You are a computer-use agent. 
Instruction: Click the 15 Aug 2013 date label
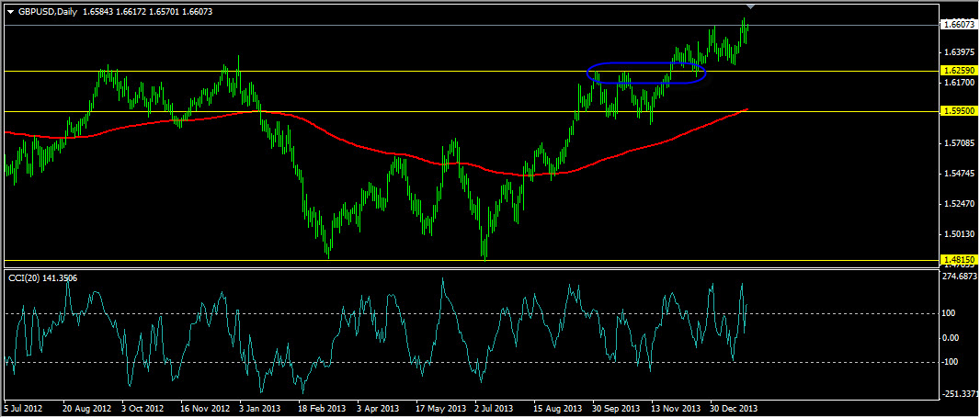click(x=557, y=409)
